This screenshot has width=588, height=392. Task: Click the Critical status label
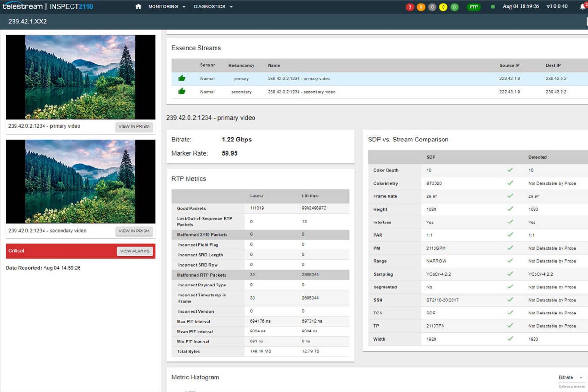coord(16,251)
